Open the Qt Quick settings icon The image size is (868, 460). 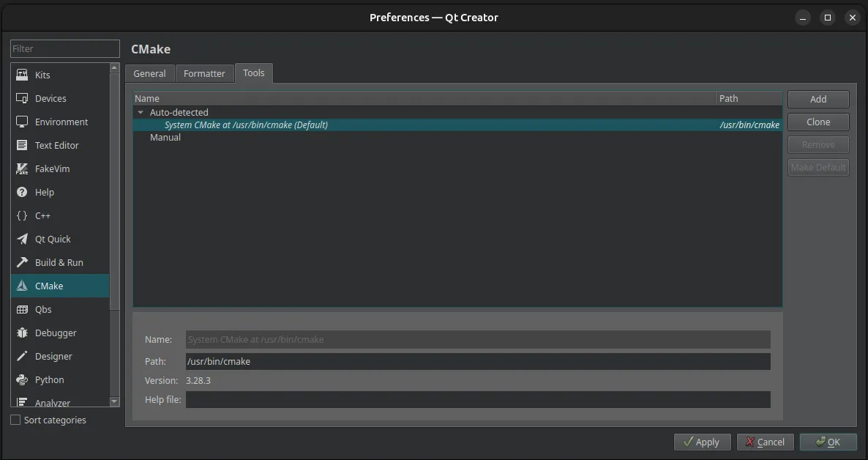[x=22, y=239]
